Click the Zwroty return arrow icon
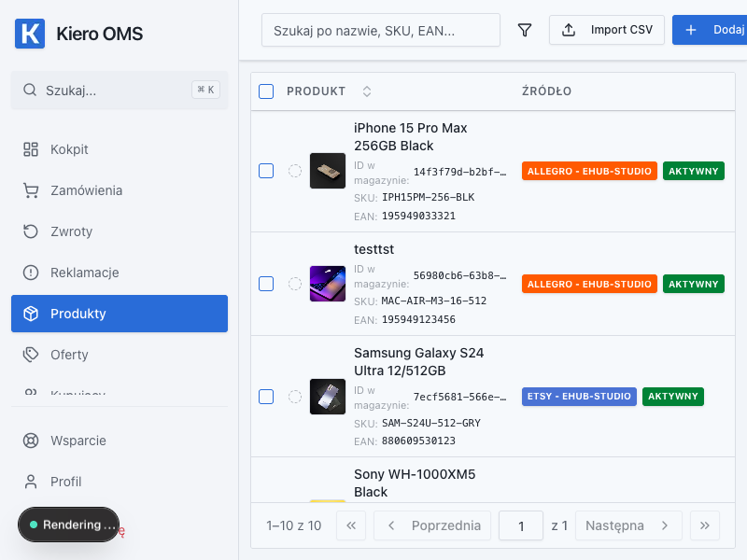Screen dimensions: 747x560 31,231
